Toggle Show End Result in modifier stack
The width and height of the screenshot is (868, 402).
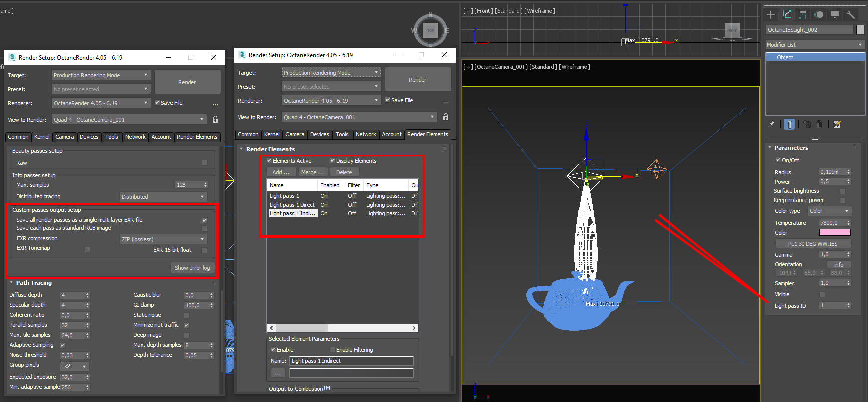(x=789, y=124)
